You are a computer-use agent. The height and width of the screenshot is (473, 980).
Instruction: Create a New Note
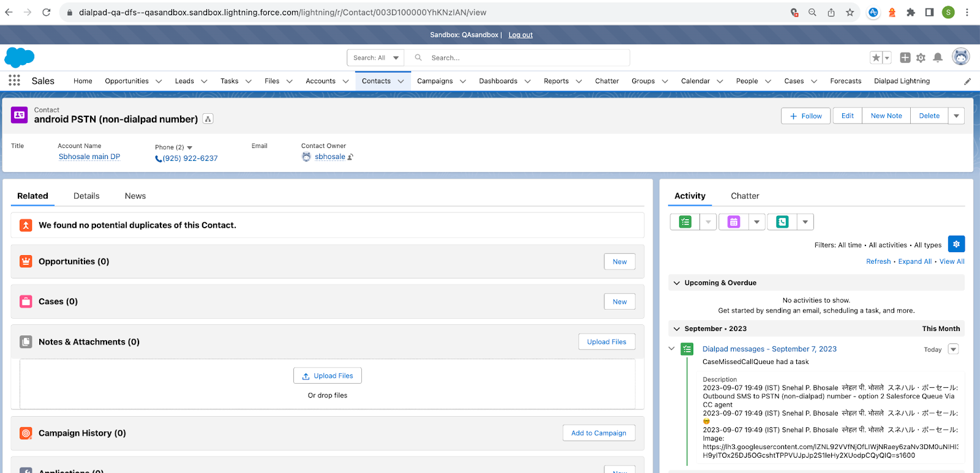886,116
